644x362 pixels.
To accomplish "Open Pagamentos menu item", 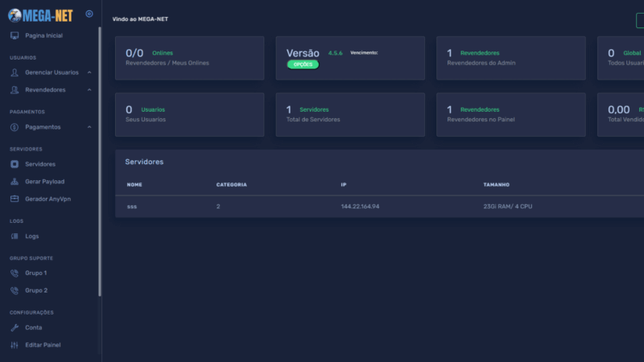I will [x=43, y=127].
